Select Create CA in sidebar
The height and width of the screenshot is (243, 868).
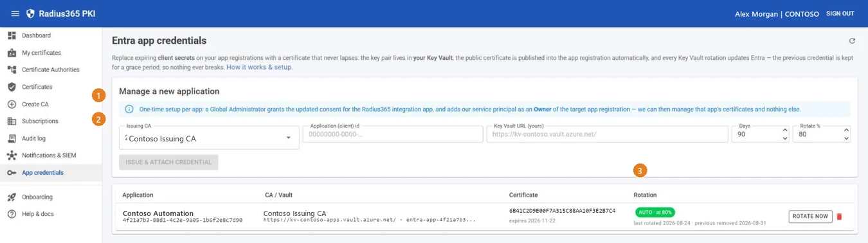click(x=51, y=104)
